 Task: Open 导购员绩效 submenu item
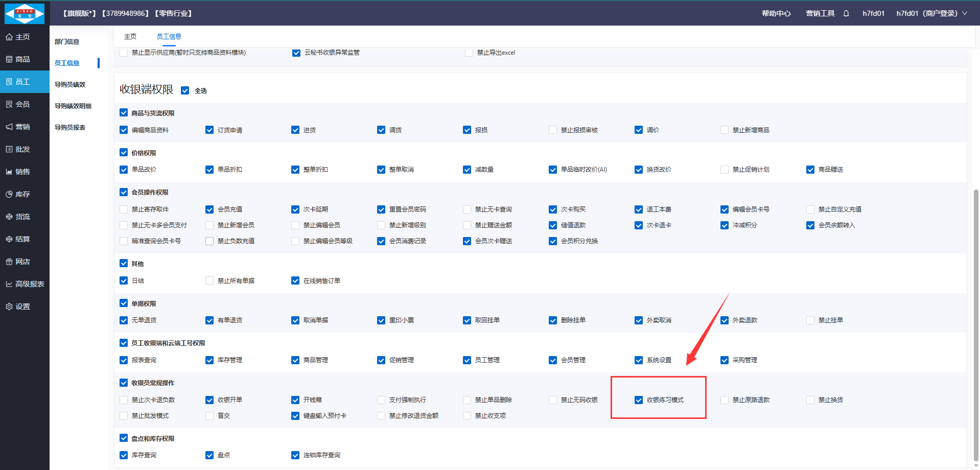(x=70, y=85)
